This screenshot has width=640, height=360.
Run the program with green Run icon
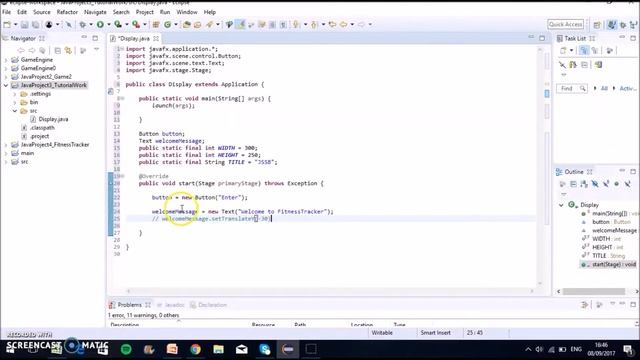(x=100, y=25)
